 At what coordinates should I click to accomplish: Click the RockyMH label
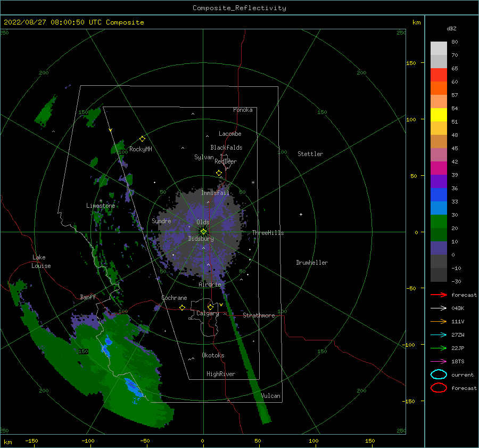click(141, 149)
